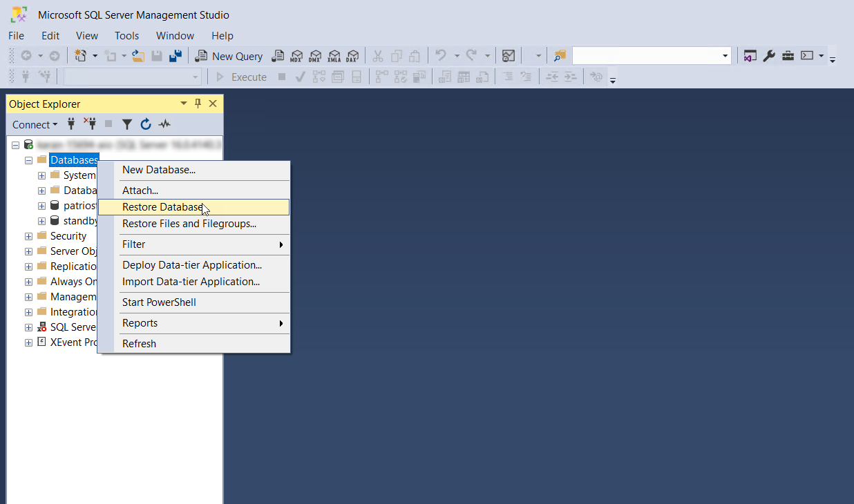Choose Start PowerShell from context menu

(x=194, y=302)
